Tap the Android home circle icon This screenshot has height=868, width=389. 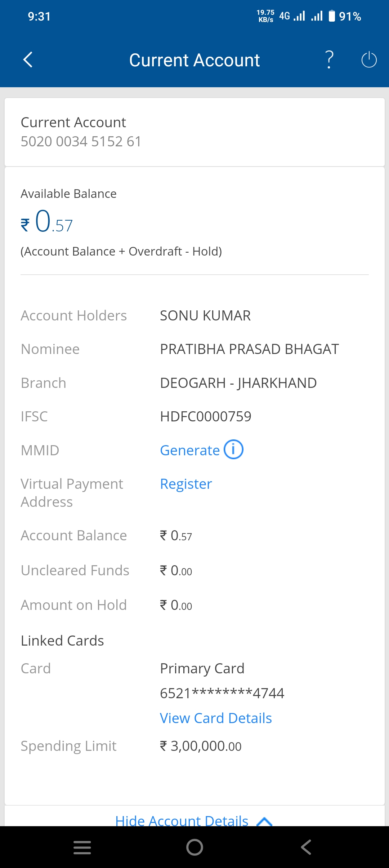click(194, 847)
